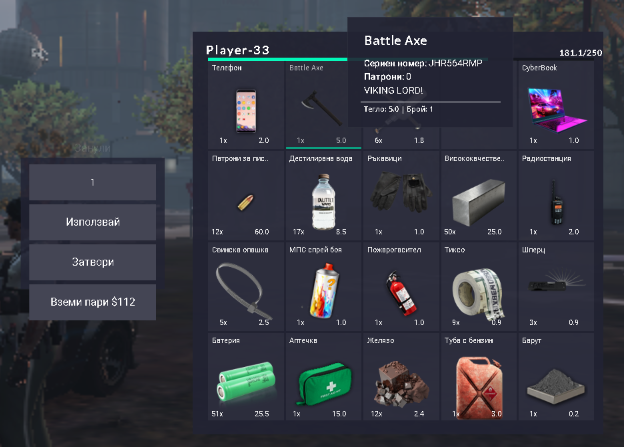
Task: Select the Дестилирана вода bottle
Action: tap(324, 195)
